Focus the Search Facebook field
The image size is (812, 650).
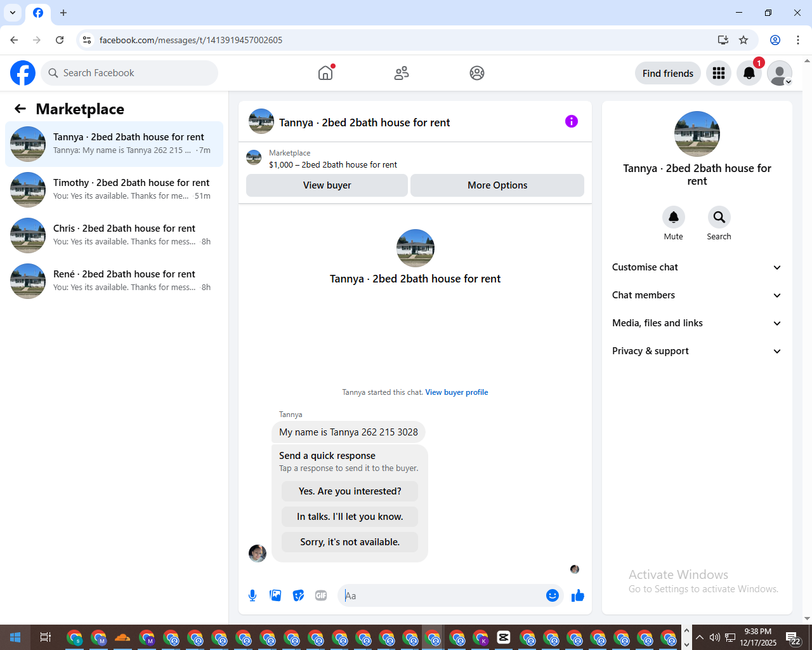pyautogui.click(x=129, y=73)
